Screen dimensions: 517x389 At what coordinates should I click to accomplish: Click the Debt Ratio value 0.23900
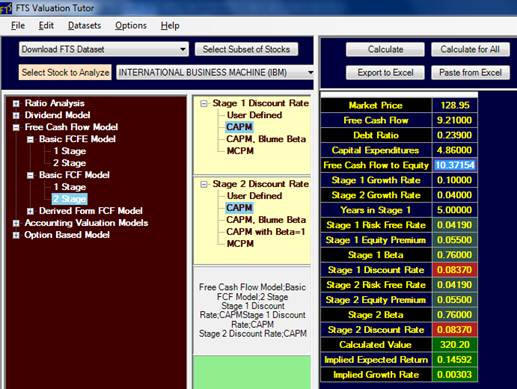click(x=455, y=135)
